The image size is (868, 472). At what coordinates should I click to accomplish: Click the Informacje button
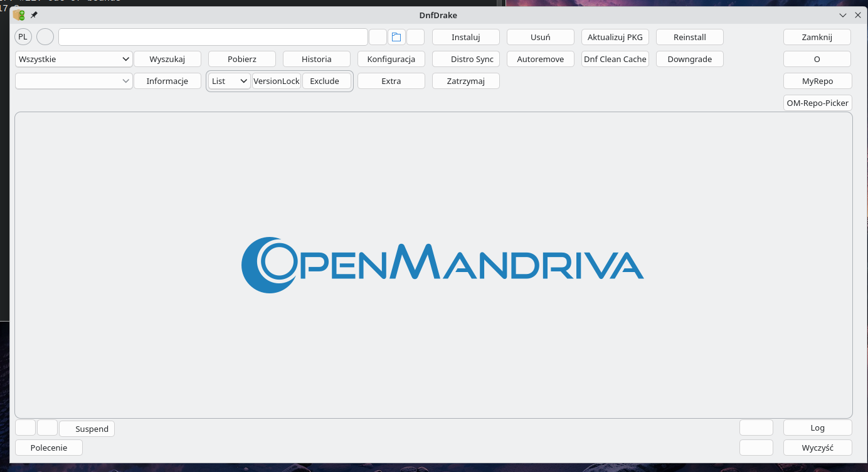(167, 81)
